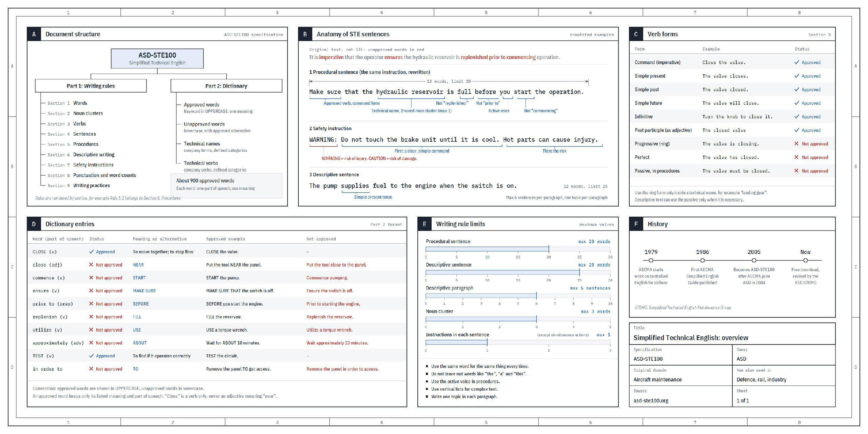Click the MAKE SURE alternative for ensure

tap(144, 291)
